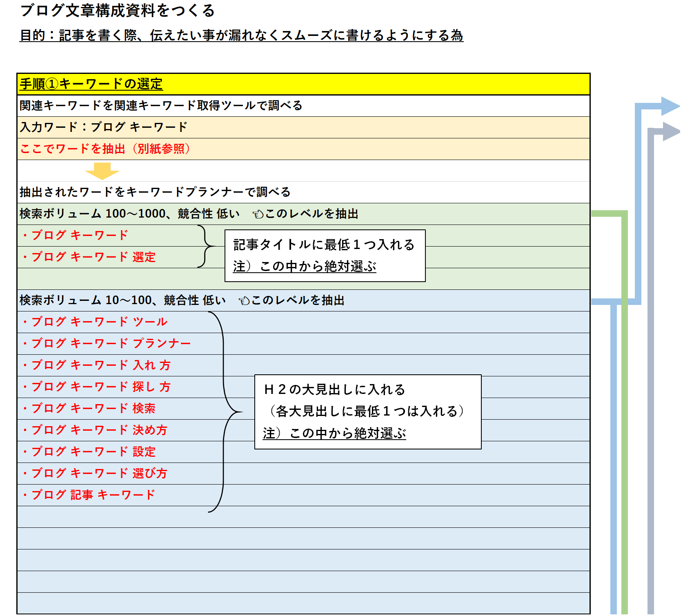Click the yellow down arrow shape

[102, 171]
